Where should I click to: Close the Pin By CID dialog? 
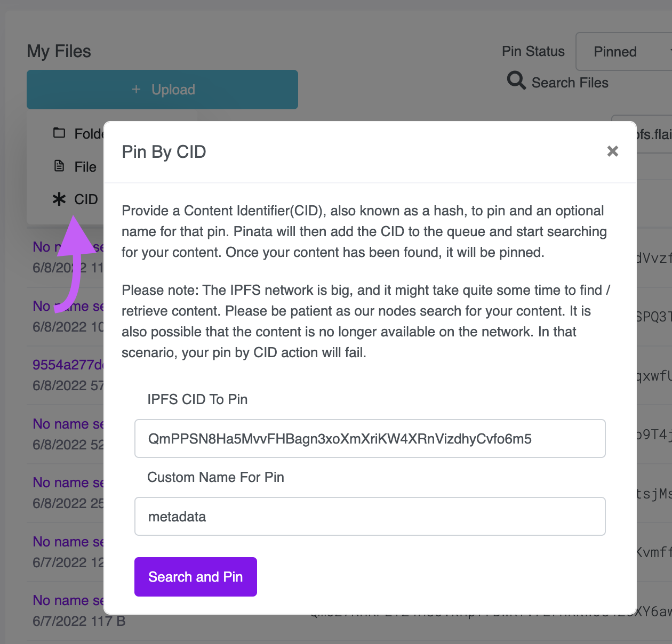(612, 151)
